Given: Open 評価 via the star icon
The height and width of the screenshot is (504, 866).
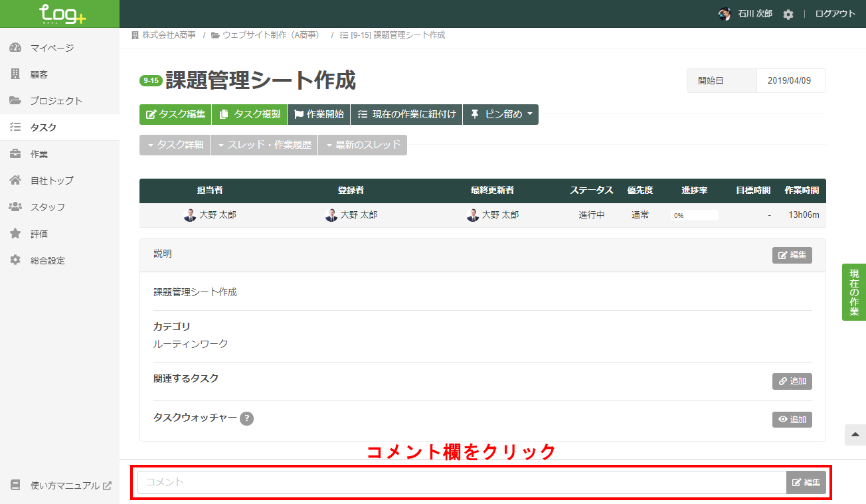Looking at the screenshot, I should pos(15,233).
